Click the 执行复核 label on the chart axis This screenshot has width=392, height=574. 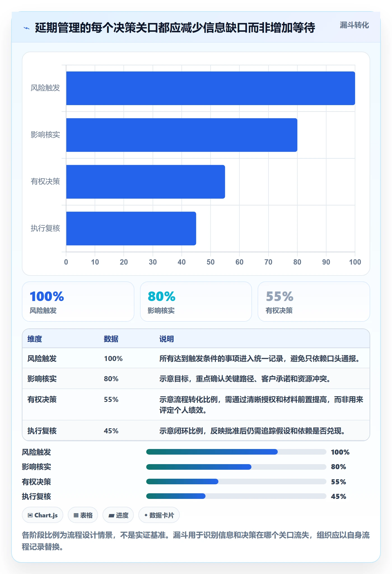tap(45, 228)
